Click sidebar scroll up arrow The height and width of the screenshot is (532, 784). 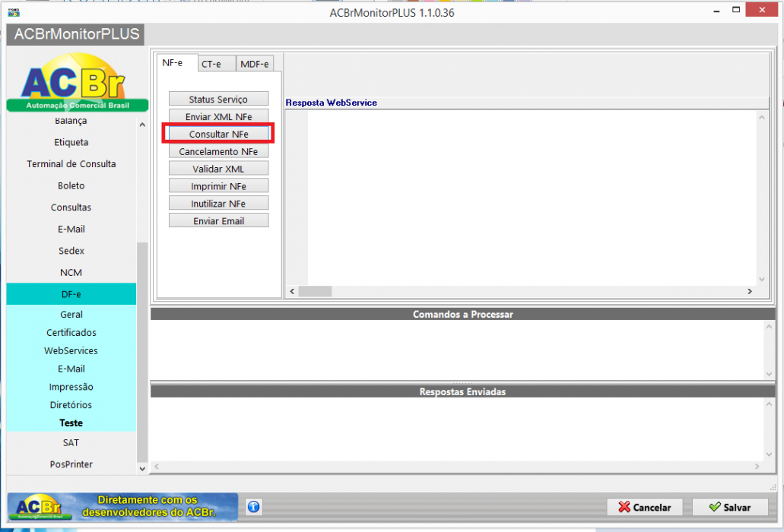[x=142, y=125]
